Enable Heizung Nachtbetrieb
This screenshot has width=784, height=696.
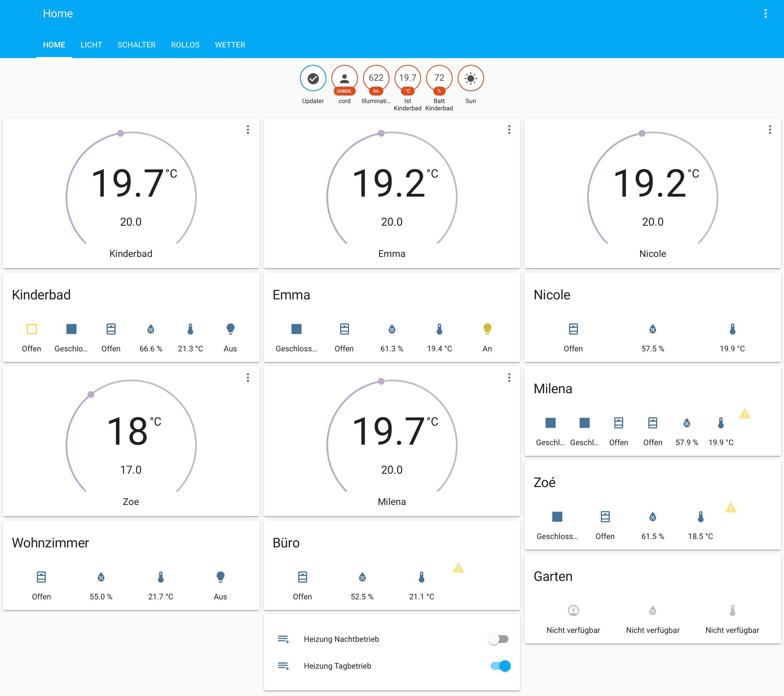click(x=498, y=639)
